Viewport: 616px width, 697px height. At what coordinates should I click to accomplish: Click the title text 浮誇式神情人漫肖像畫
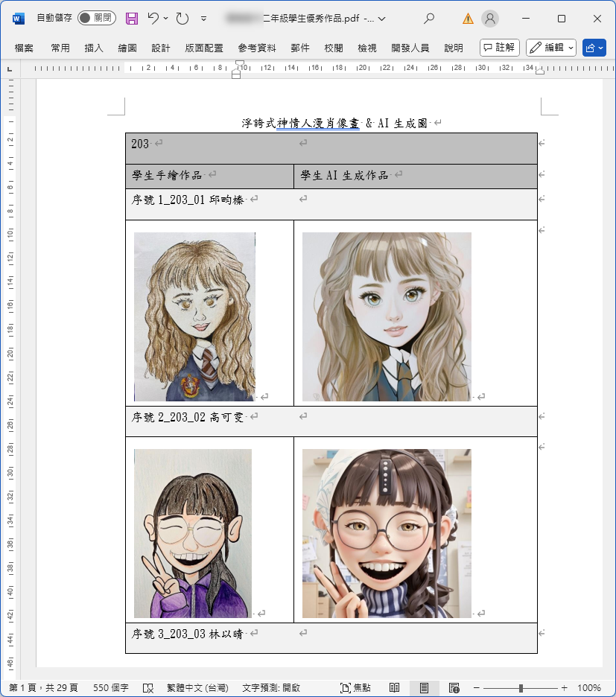pyautogui.click(x=300, y=123)
